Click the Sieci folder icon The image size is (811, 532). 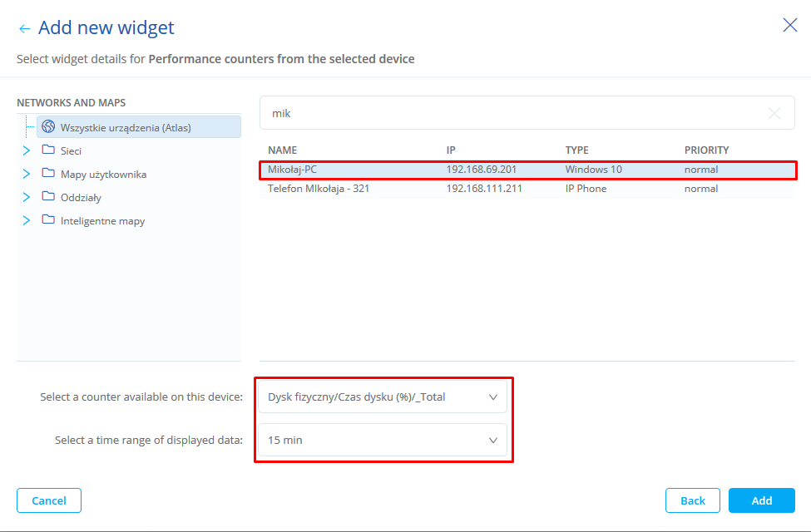click(x=48, y=150)
